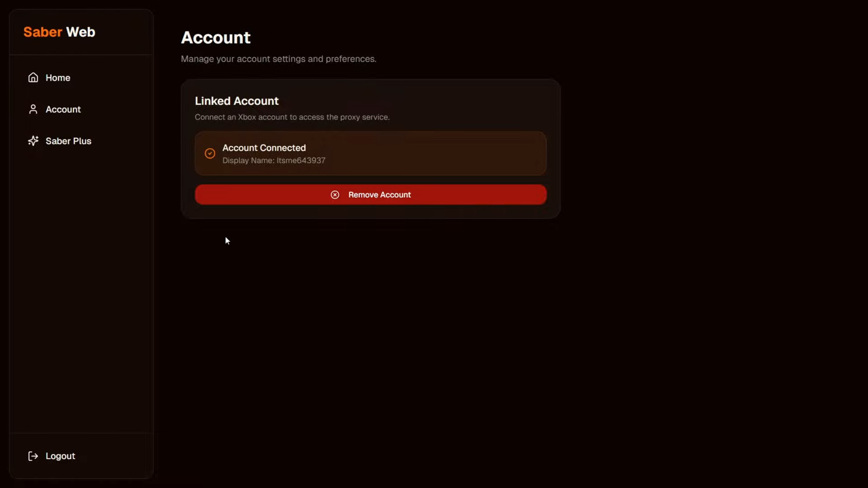Click the Home house icon
Screen dimensions: 868x488
click(33, 78)
